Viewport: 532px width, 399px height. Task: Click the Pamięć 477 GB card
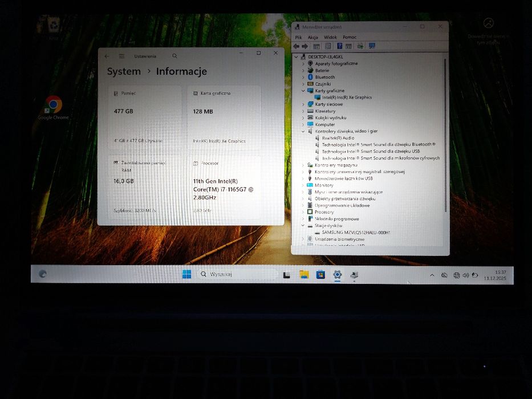145,117
